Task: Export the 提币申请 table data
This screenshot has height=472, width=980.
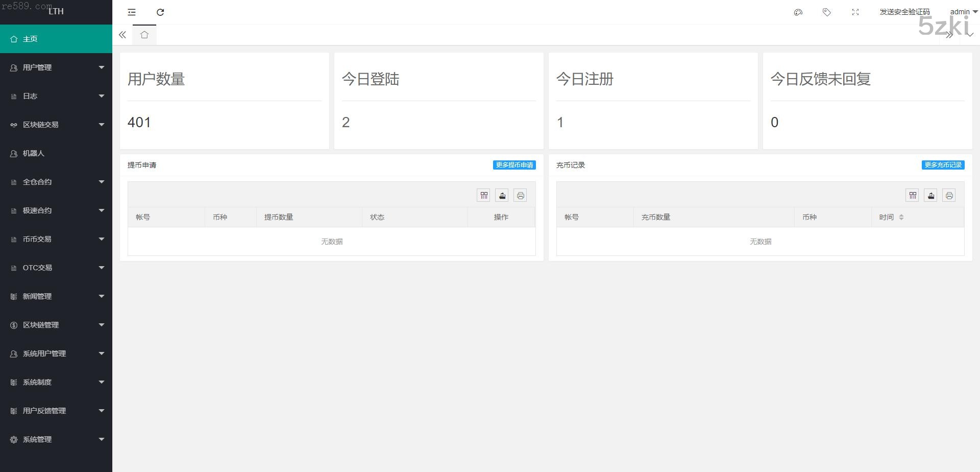Action: tap(502, 195)
